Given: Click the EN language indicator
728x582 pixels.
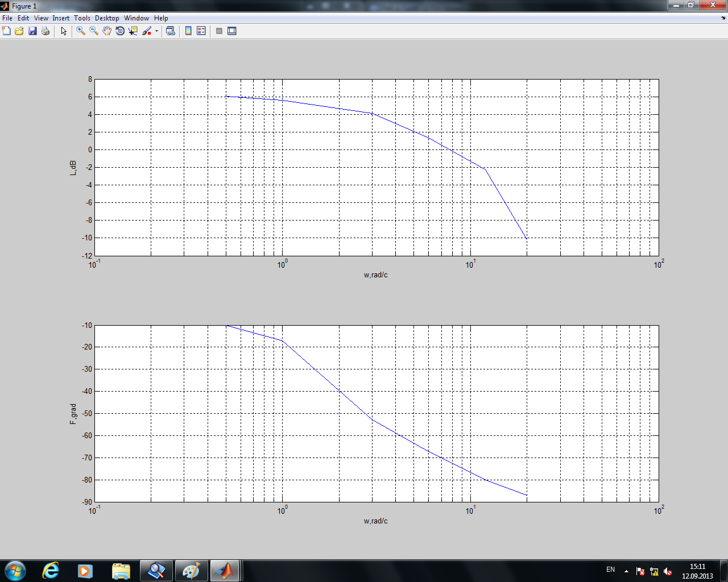Looking at the screenshot, I should (610, 569).
